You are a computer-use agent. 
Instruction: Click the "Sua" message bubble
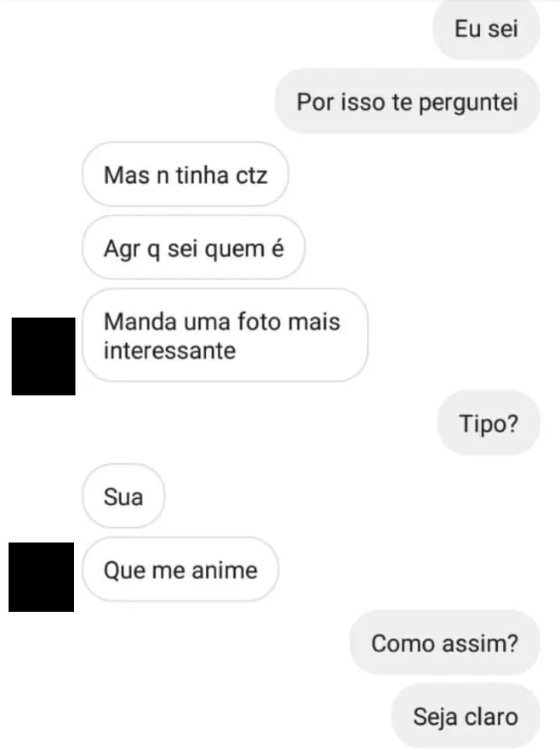(x=123, y=497)
